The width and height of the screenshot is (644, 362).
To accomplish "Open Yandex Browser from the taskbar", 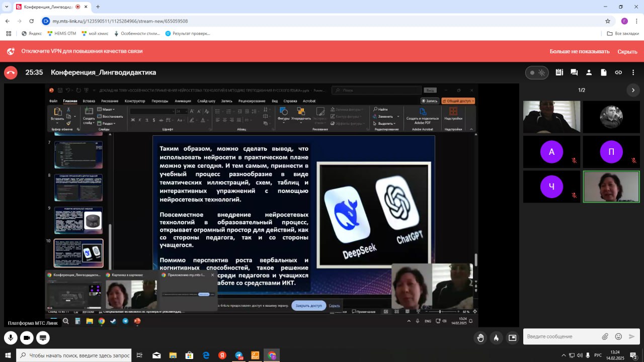I will [x=222, y=355].
